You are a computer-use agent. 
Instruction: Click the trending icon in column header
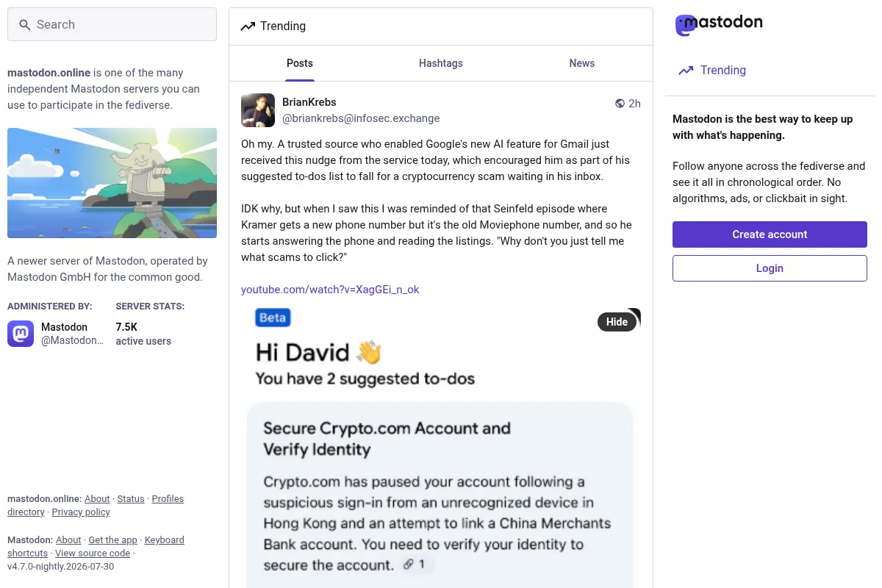(x=248, y=26)
